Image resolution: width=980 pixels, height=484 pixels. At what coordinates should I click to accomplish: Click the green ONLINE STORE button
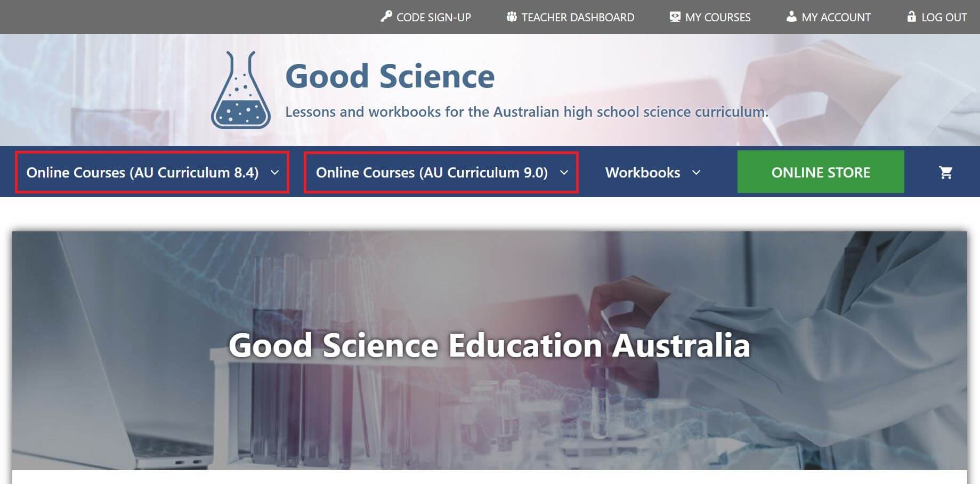click(820, 172)
